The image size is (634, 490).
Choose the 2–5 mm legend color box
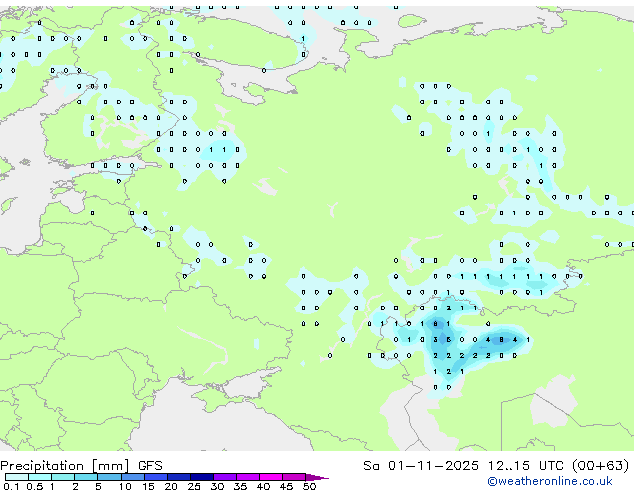point(86,477)
